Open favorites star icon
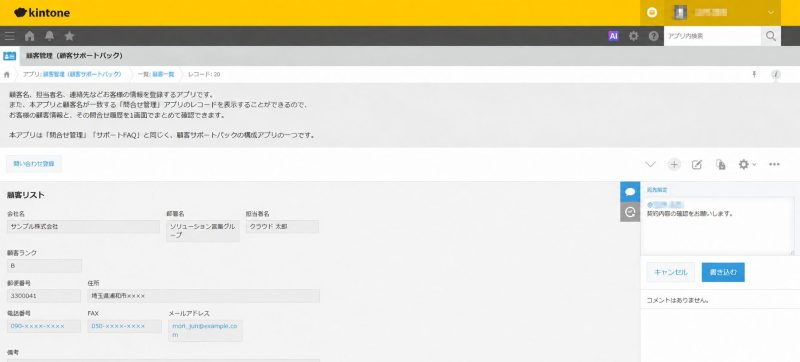 [x=70, y=36]
